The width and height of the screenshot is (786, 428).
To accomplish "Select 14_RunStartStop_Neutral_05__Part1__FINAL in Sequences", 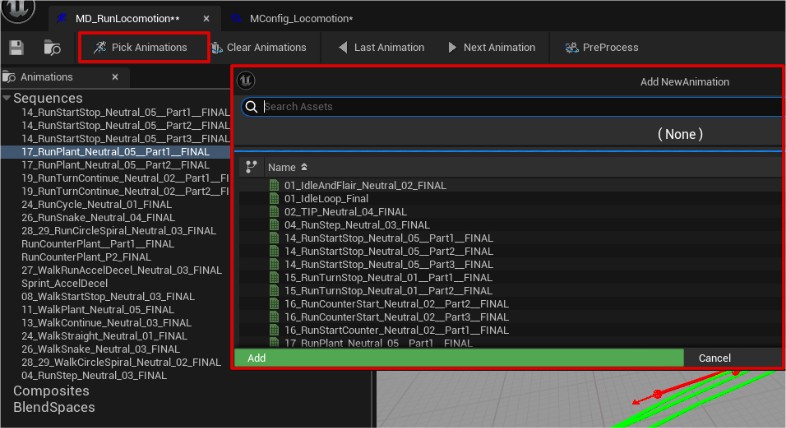I will 125,112.
